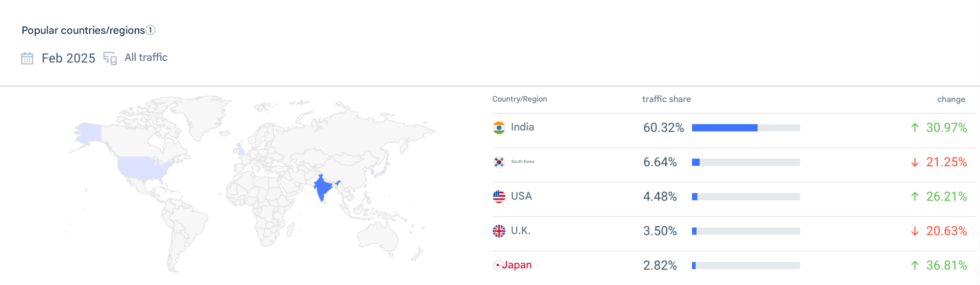Image resolution: width=980 pixels, height=285 pixels.
Task: Open the All traffic filter
Action: point(146,57)
